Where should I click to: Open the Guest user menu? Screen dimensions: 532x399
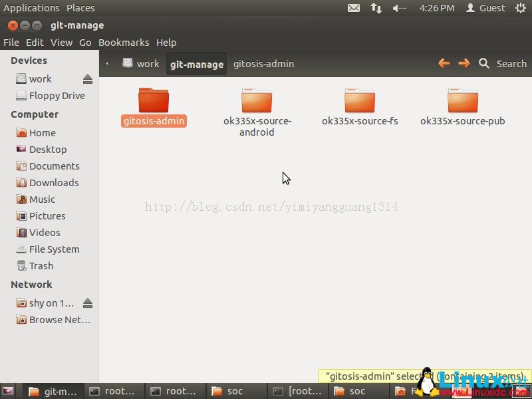click(x=485, y=8)
